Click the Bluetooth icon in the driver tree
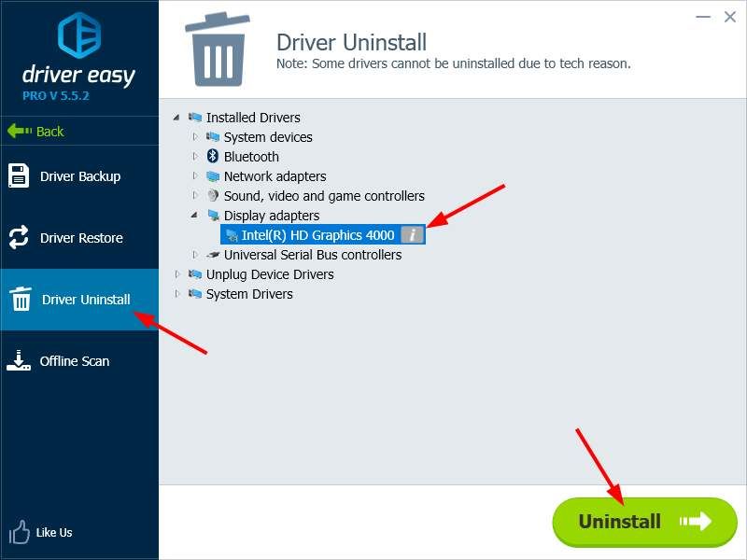747x560 pixels. (213, 157)
